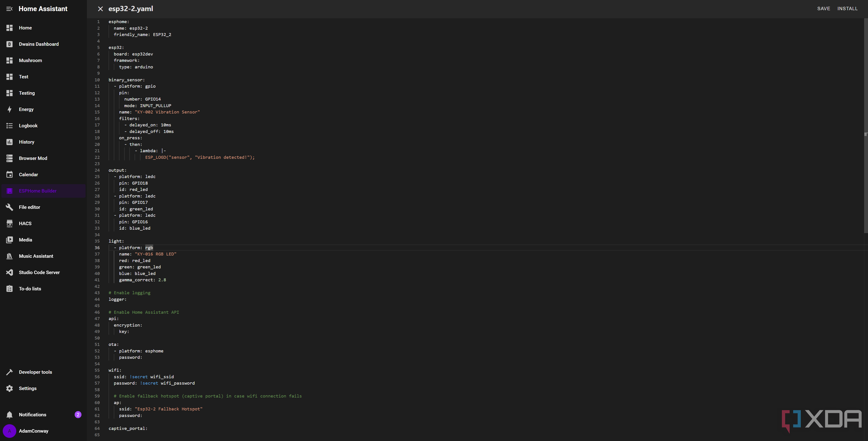Click the To-do lists clipboard icon
The image size is (868, 441).
pyautogui.click(x=10, y=289)
